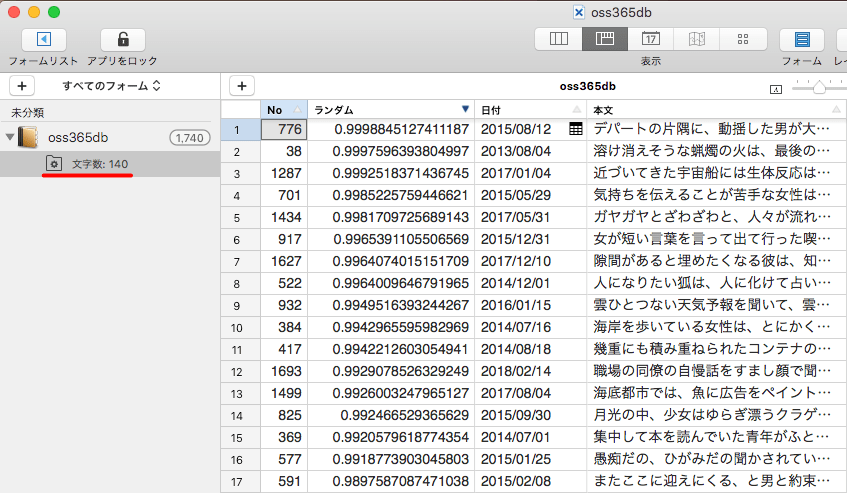This screenshot has height=493, width=847.
Task: Click date cell 2014/12/01
Action: pos(530,283)
